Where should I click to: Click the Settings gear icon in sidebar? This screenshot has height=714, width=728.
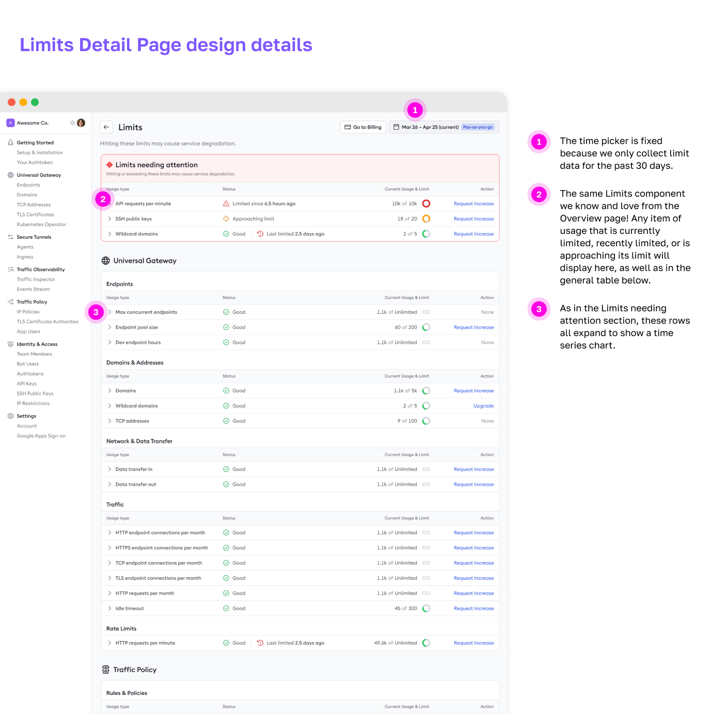[10, 416]
